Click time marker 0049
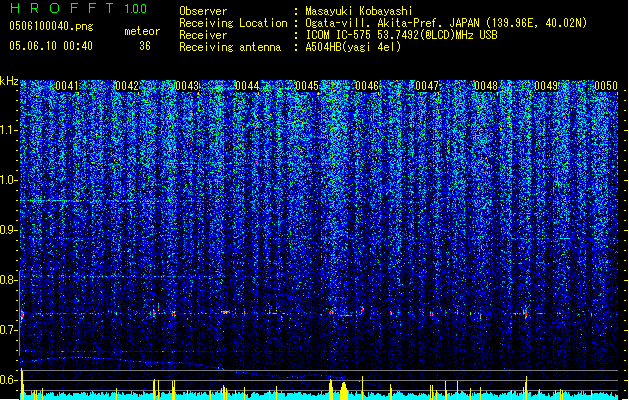 (x=546, y=86)
